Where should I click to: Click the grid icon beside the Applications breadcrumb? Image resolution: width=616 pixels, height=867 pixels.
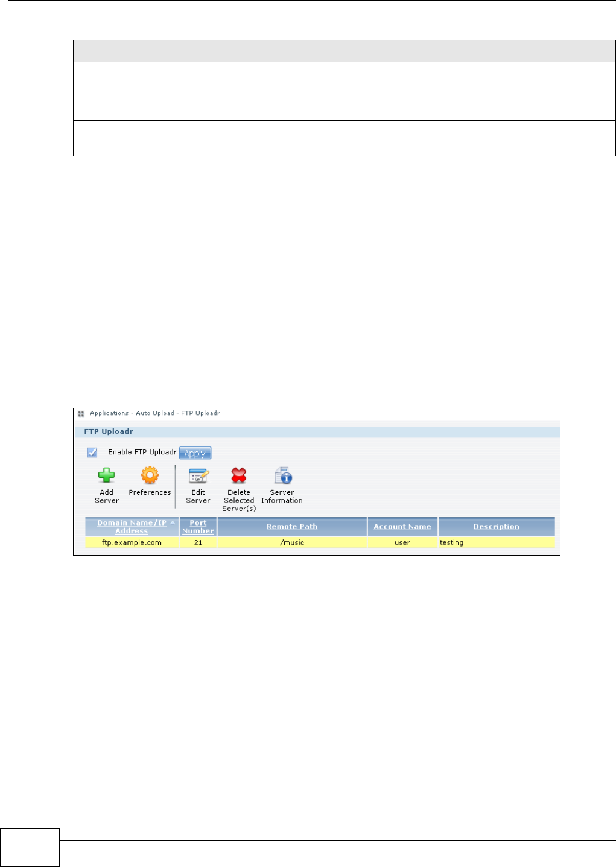[x=81, y=414]
